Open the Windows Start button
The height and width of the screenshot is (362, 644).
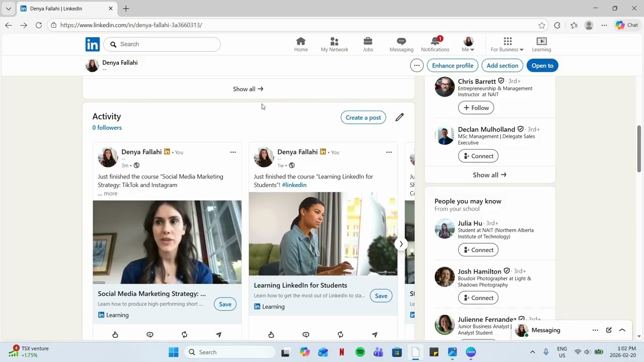[x=174, y=352]
